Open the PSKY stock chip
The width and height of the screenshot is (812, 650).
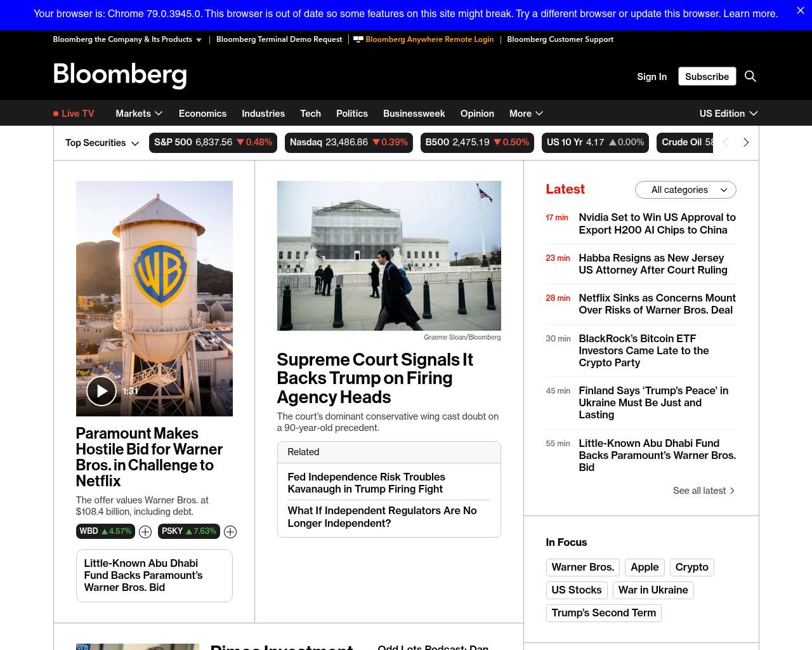(189, 531)
